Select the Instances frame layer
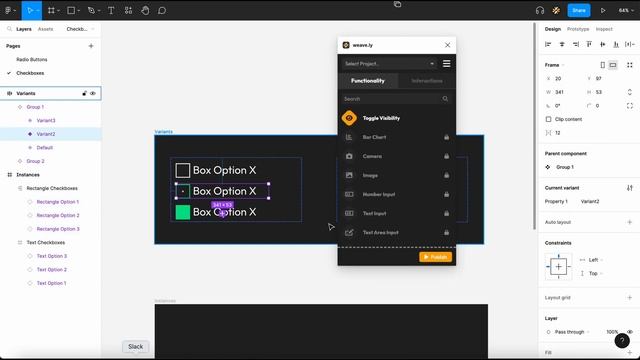Viewport: 640px width, 360px height. 28,175
